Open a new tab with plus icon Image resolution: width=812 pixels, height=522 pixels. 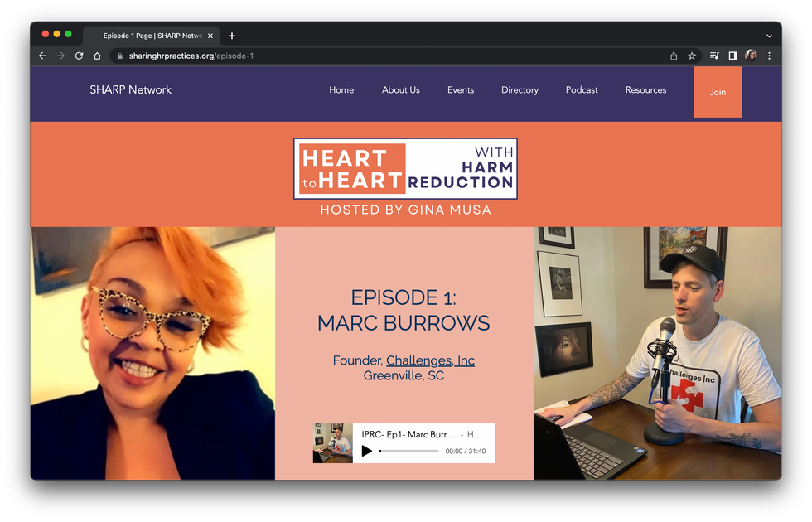pos(232,36)
